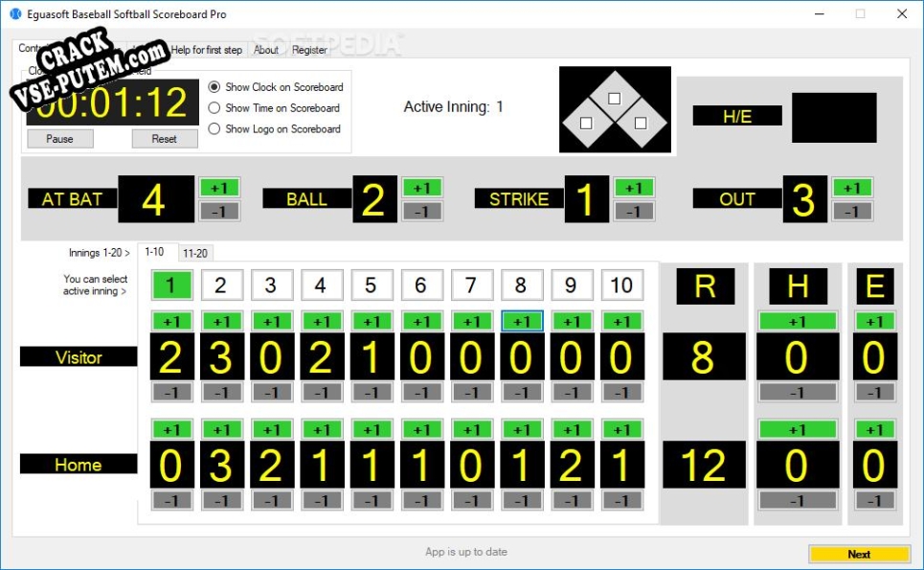Click the application icon in title bar
Screen dimensions: 924x570
[x=15, y=13]
